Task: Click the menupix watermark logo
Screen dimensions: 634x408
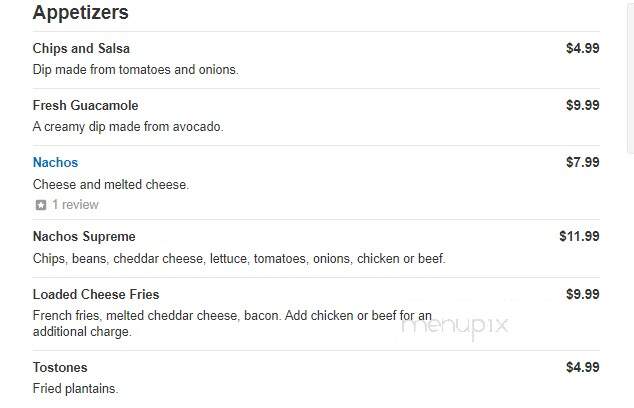Action: (x=454, y=326)
